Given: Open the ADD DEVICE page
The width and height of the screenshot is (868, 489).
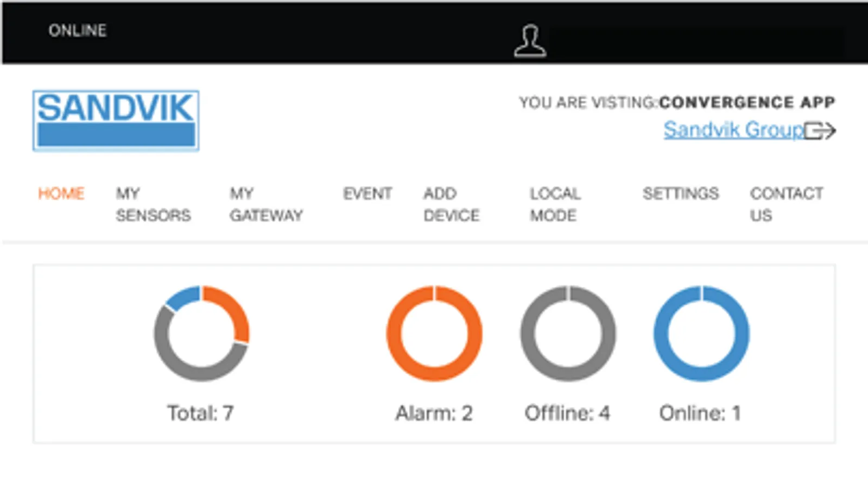Looking at the screenshot, I should 451,204.
